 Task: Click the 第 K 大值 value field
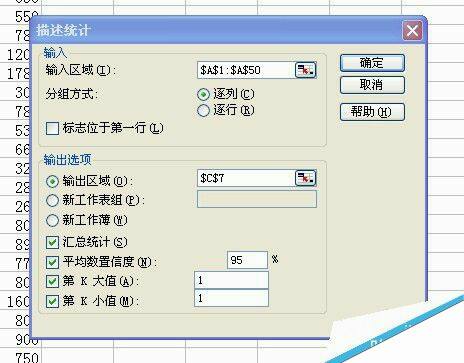click(231, 280)
